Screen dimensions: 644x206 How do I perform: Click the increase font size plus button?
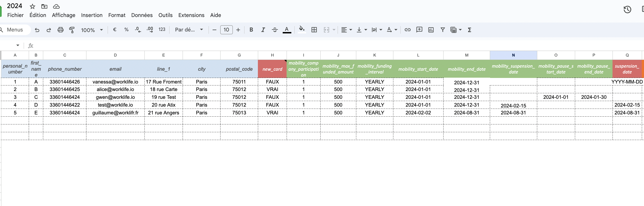238,30
